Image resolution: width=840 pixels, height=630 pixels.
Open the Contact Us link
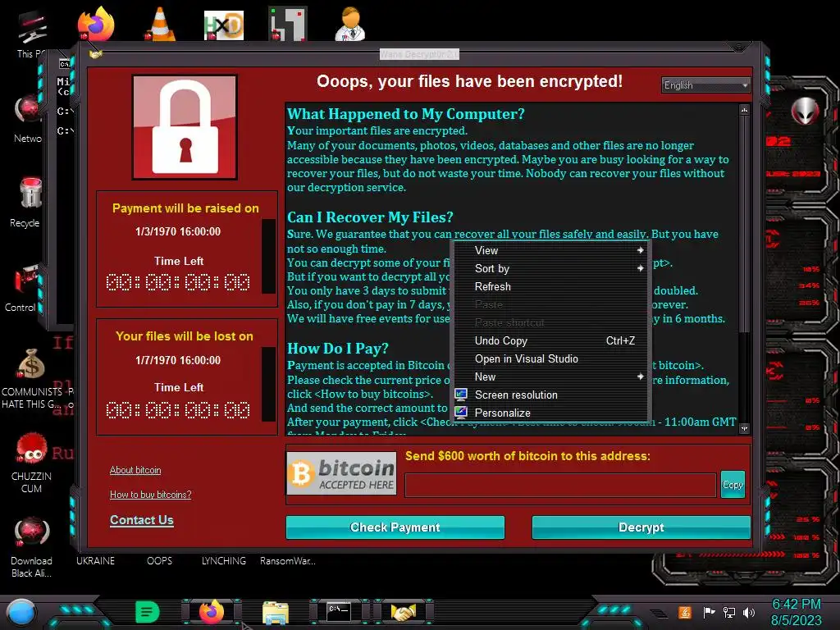(142, 519)
